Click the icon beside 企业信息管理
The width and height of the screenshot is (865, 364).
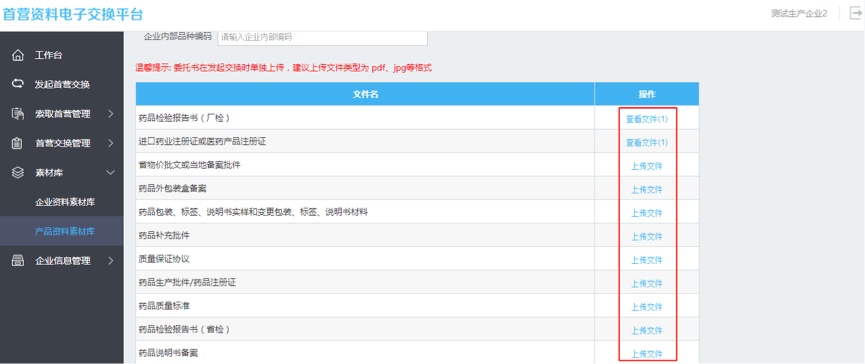coord(18,260)
